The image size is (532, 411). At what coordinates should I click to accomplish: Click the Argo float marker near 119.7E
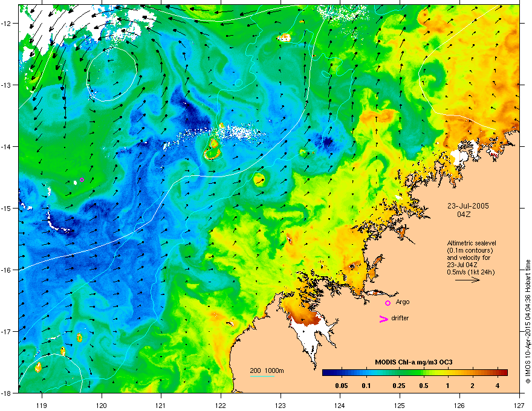[82, 180]
